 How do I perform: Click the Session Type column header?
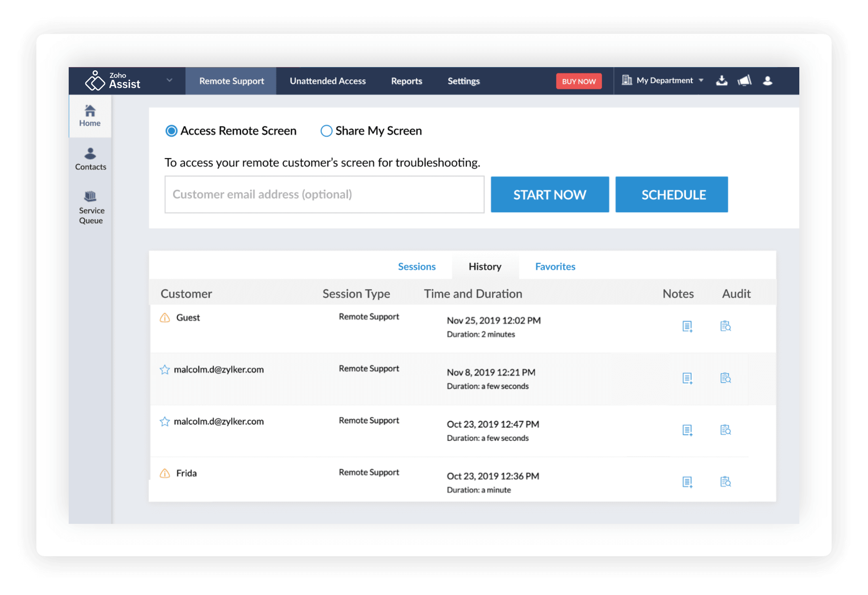click(x=356, y=293)
